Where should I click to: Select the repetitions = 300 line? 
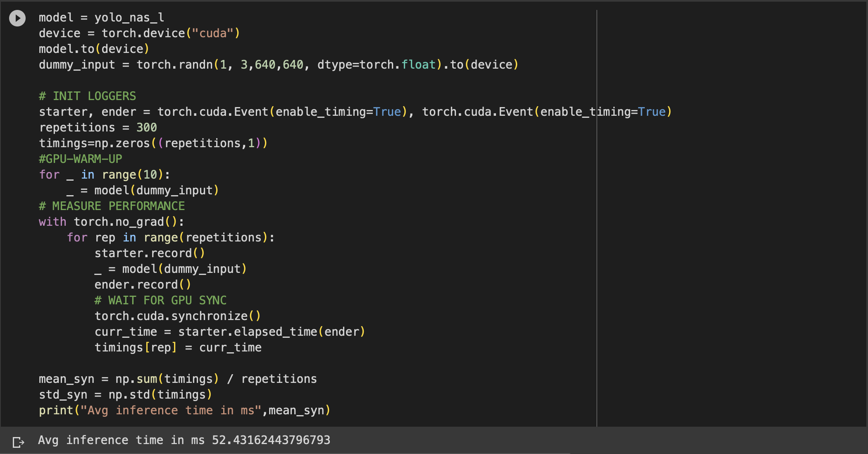tap(98, 127)
